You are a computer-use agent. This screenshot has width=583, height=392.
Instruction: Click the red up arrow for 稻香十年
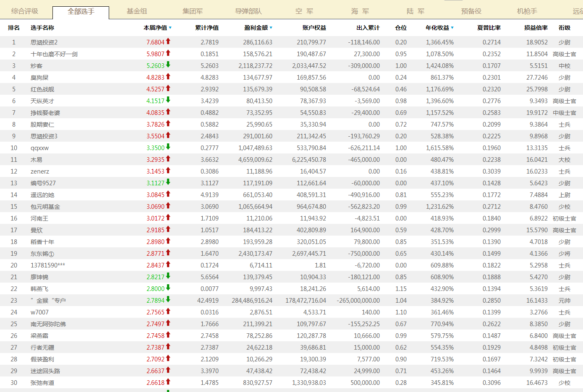(x=168, y=241)
